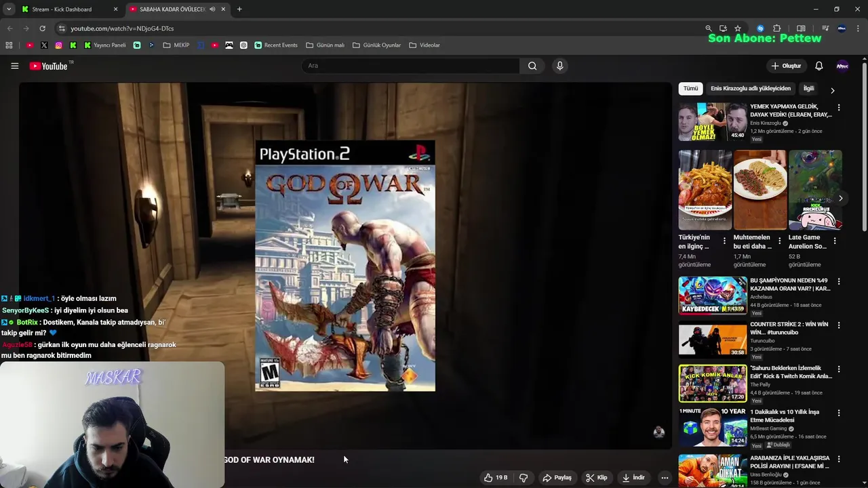The width and height of the screenshot is (868, 488).
Task: Open the COUNTER STRIKE 2 video thumbnail
Action: 713,340
